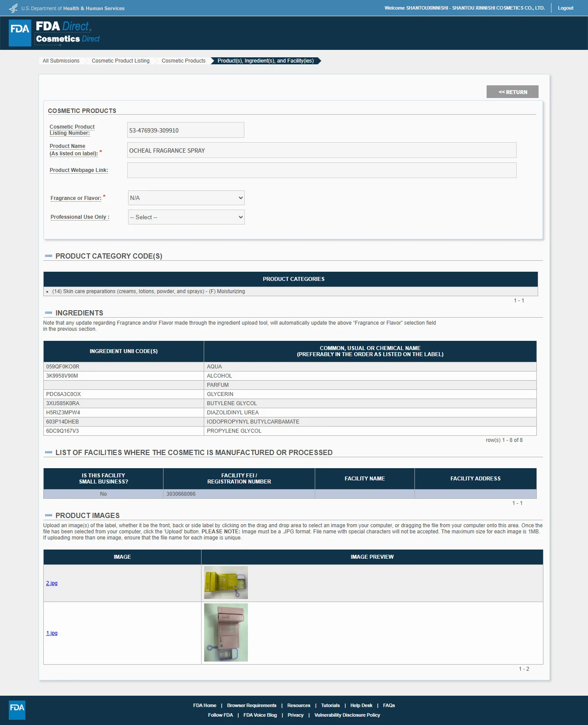Open Resources footer link
588x725 pixels.
pos(299,705)
